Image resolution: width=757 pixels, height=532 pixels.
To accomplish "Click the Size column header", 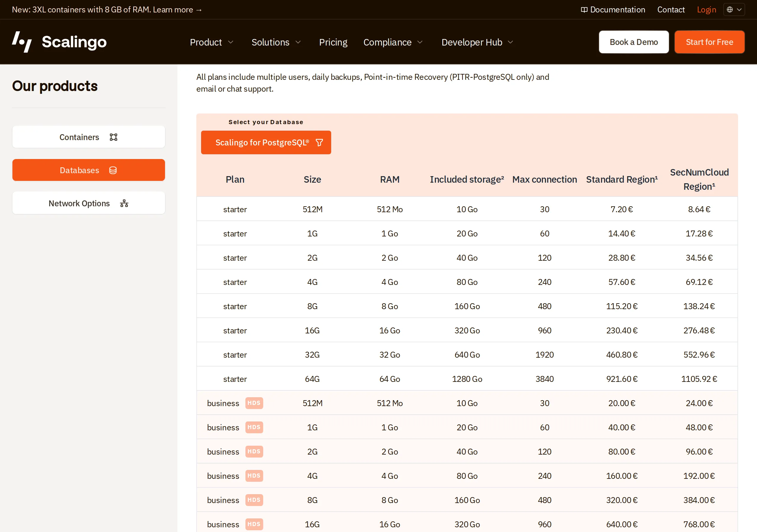I will point(312,179).
